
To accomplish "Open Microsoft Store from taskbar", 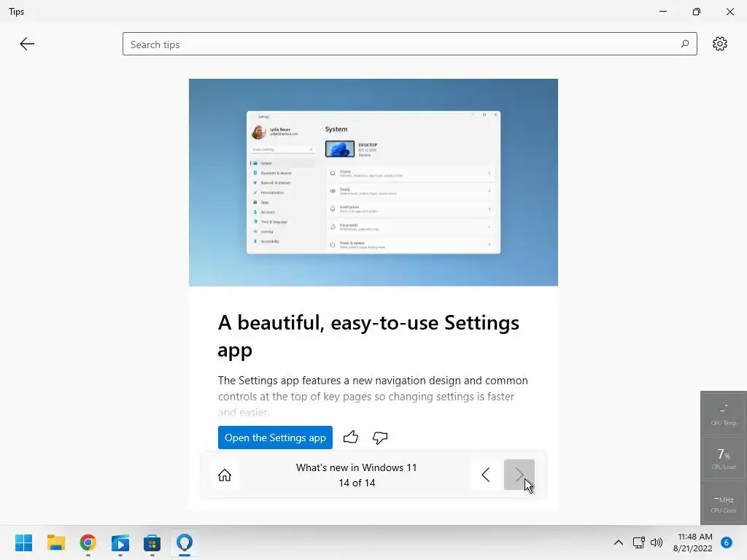I will [x=152, y=542].
